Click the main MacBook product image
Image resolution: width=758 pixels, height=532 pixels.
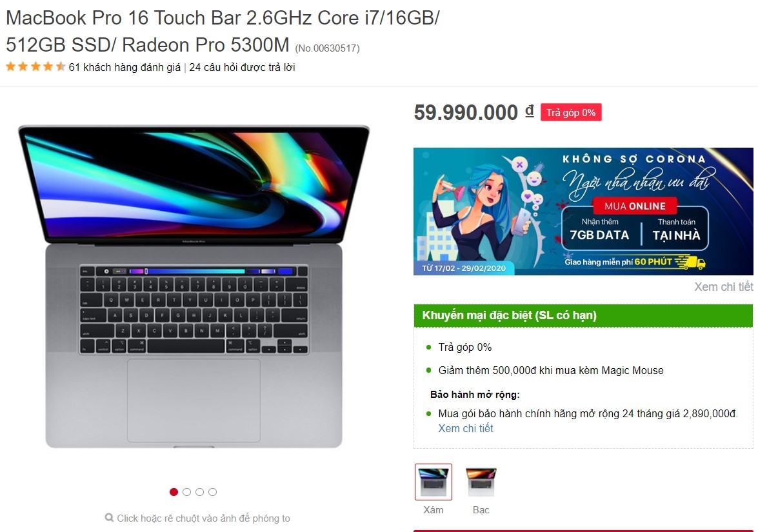(194, 287)
